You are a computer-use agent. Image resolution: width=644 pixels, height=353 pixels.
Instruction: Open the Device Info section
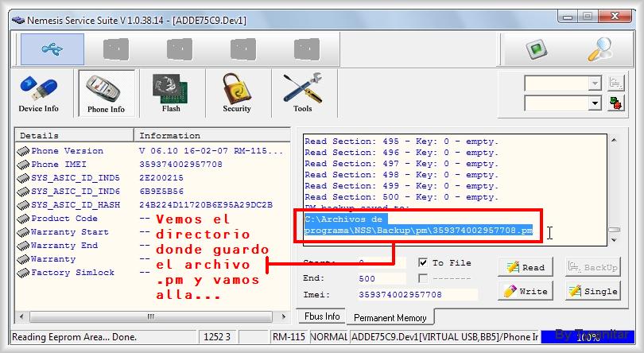tap(39, 93)
